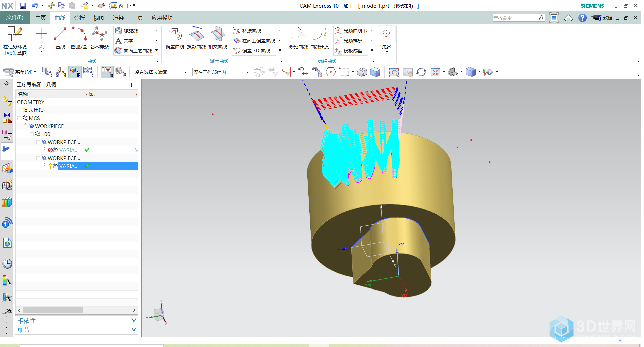Select the Arc/Circle (圆弧/圆) tool

click(x=79, y=39)
